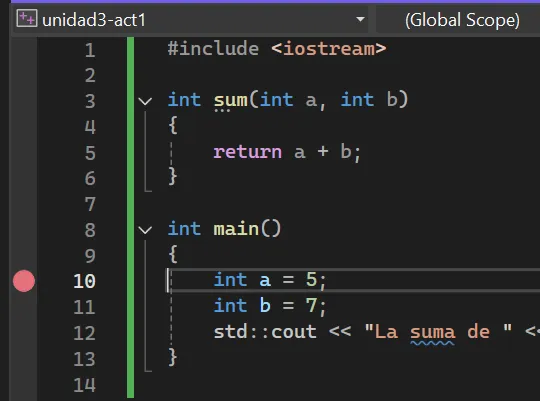Viewport: 540px width, 401px height.
Task: Click the breakpoint margin beside line 12
Action: coord(24,333)
